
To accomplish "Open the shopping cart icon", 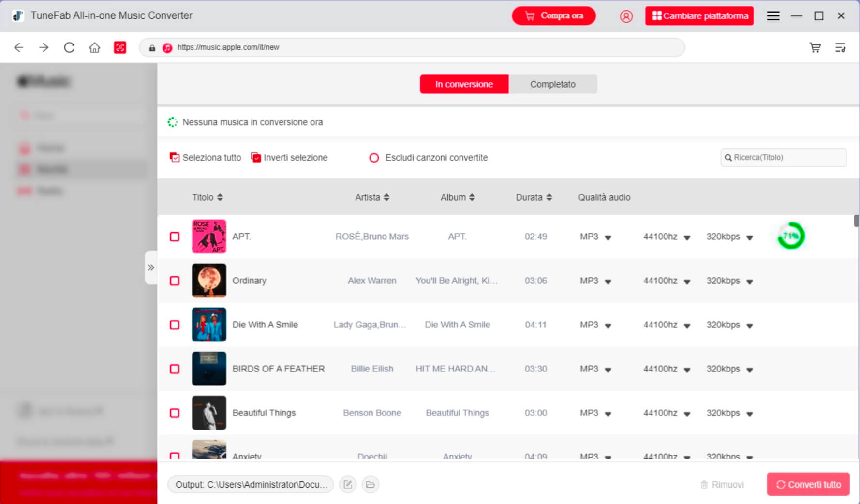I will click(815, 47).
